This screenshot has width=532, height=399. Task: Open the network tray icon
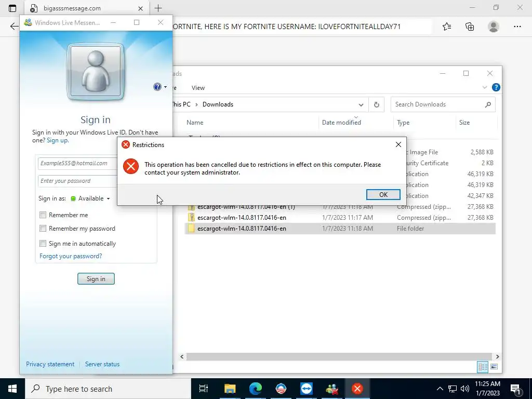(453, 389)
